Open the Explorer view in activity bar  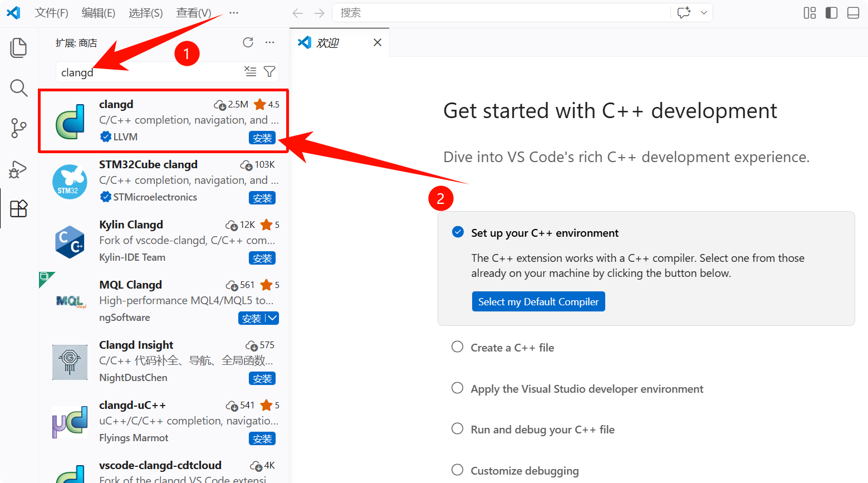tap(18, 47)
